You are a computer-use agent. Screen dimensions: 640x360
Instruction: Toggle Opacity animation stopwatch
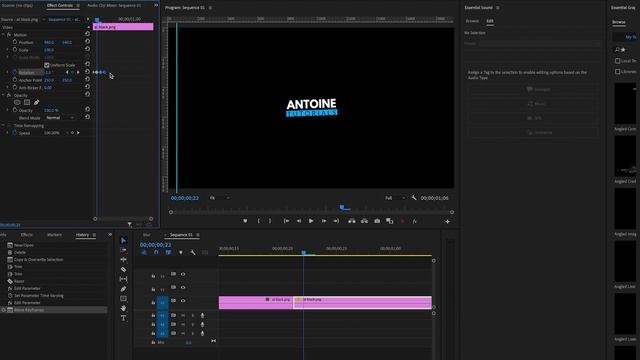click(x=15, y=110)
